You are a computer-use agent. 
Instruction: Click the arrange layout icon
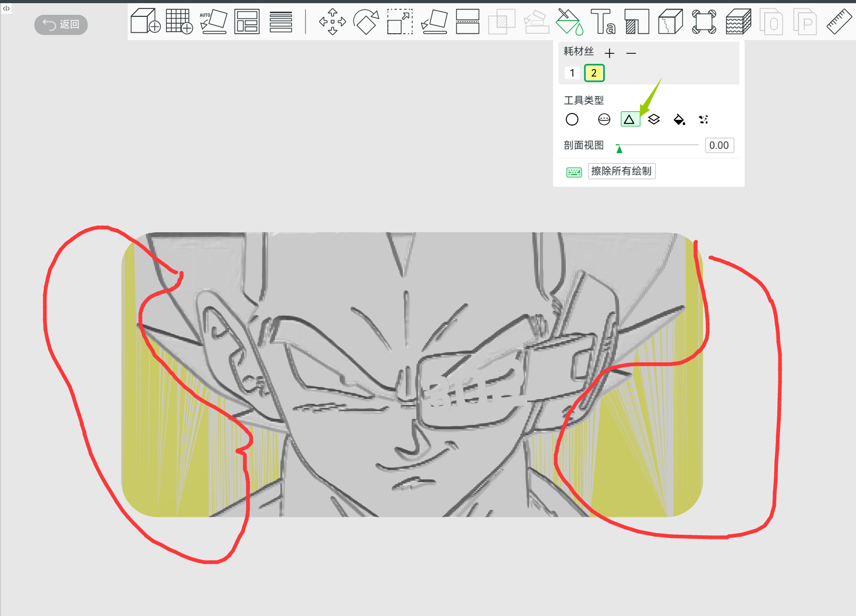tap(247, 22)
